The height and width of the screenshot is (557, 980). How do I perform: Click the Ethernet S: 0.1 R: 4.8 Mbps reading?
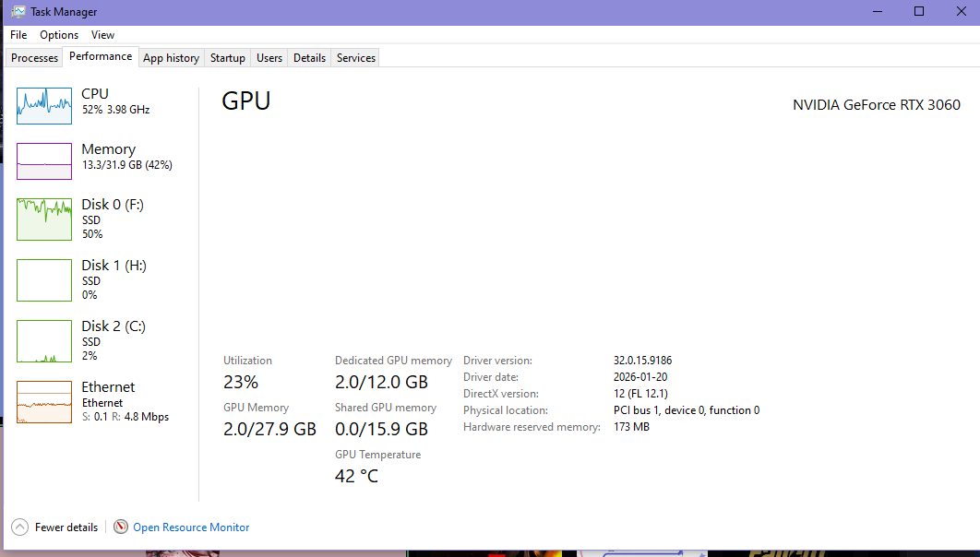click(125, 417)
